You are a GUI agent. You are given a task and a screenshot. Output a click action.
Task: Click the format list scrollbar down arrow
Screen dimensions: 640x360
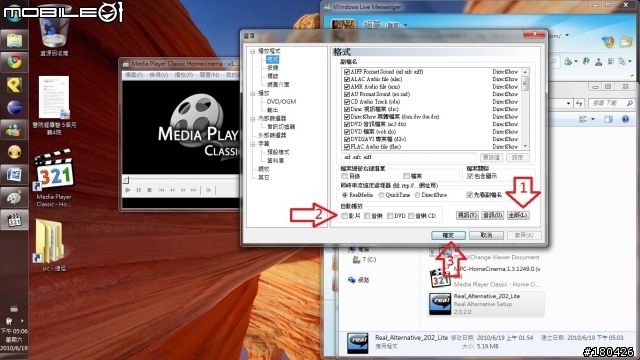click(x=525, y=146)
